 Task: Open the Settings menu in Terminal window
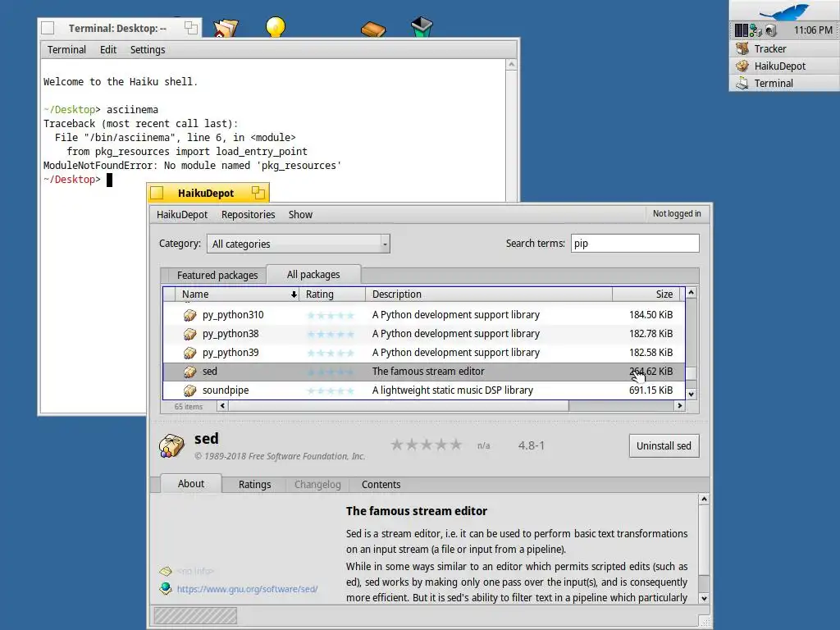(x=148, y=50)
